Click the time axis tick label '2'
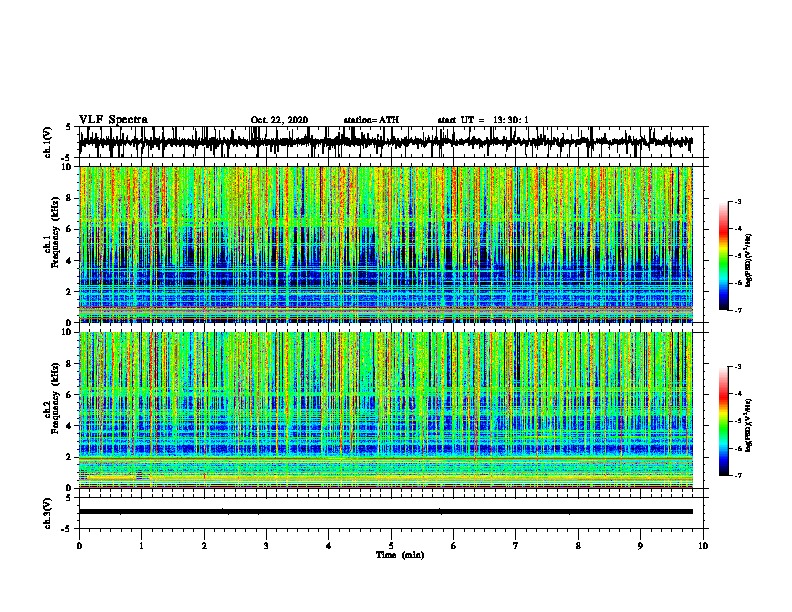Screen dimensions: 792x612 204,546
